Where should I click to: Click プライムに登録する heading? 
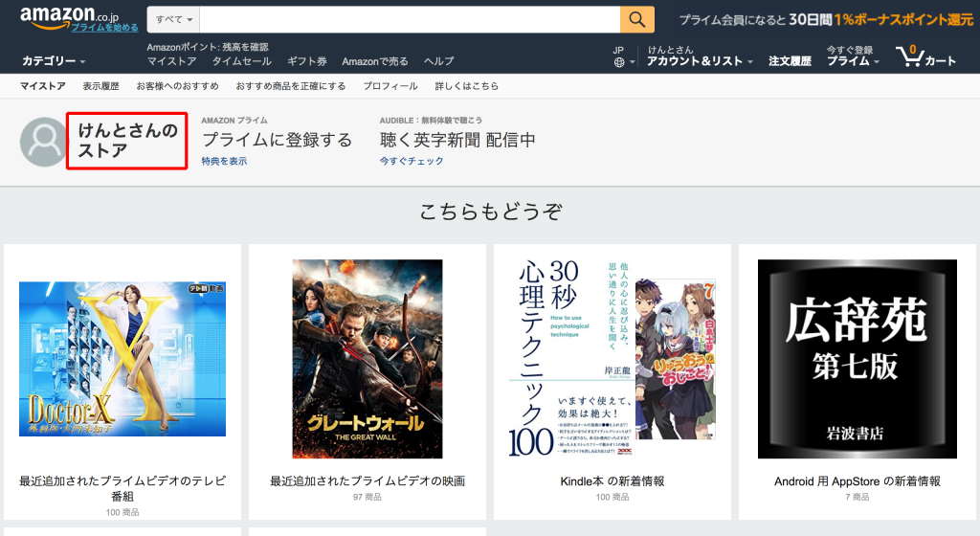tap(277, 140)
